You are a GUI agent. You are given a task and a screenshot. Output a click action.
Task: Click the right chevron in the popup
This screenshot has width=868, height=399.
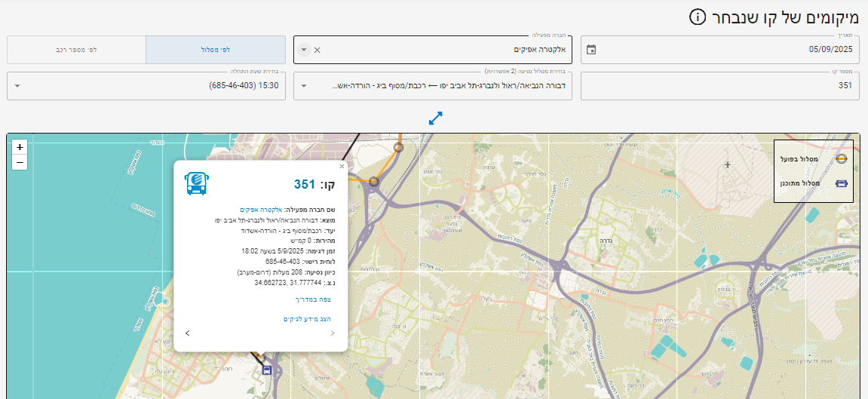(333, 333)
